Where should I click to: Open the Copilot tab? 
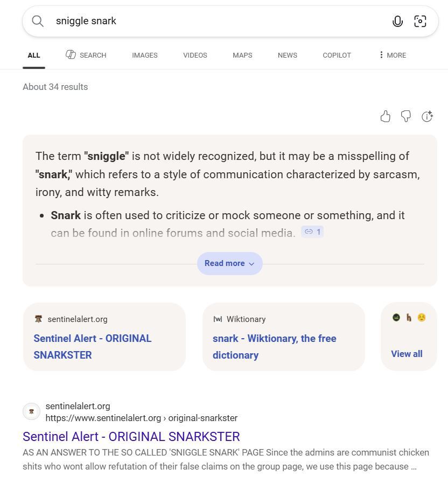(x=337, y=55)
